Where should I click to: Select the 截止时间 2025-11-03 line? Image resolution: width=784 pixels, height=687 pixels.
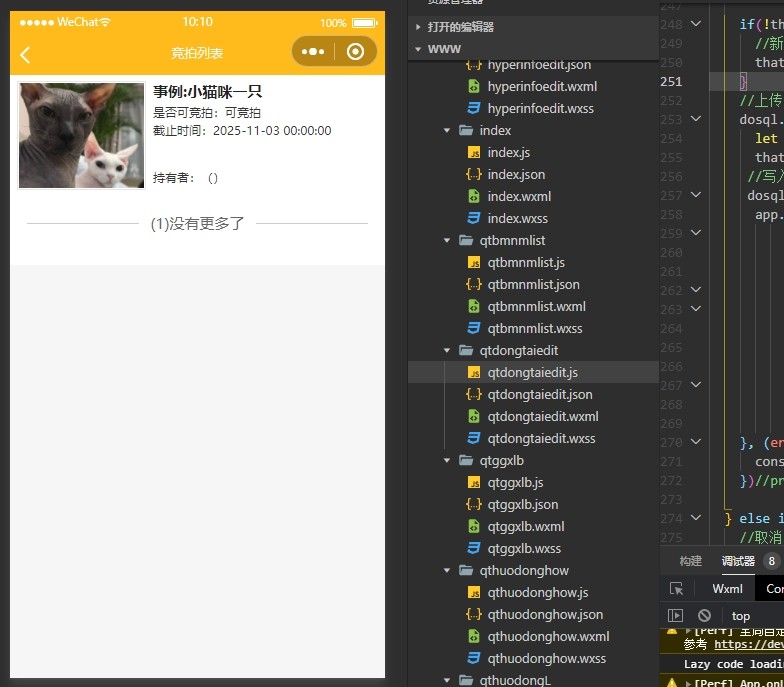[x=242, y=131]
